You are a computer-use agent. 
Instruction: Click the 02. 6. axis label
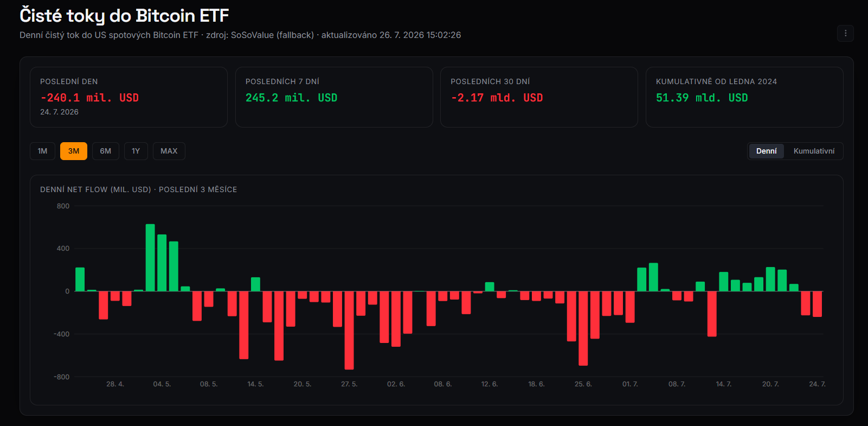396,384
